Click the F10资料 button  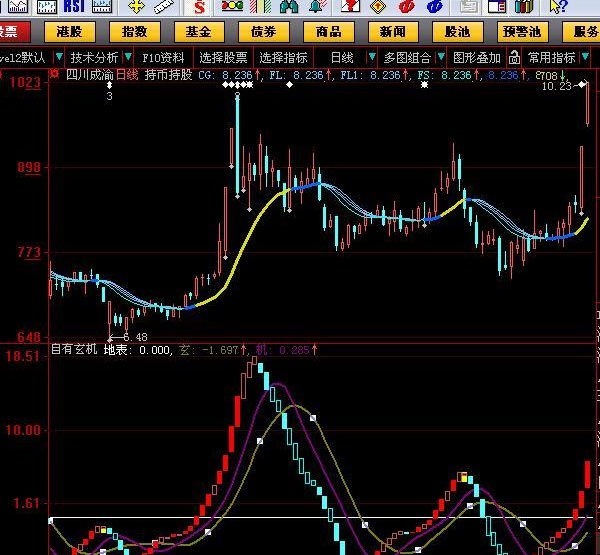[x=163, y=58]
